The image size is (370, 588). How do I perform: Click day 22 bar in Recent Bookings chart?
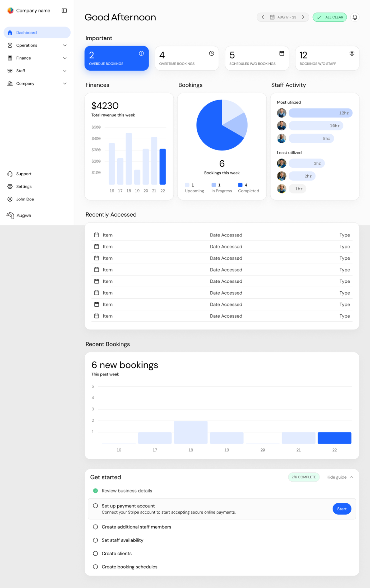tap(334, 438)
